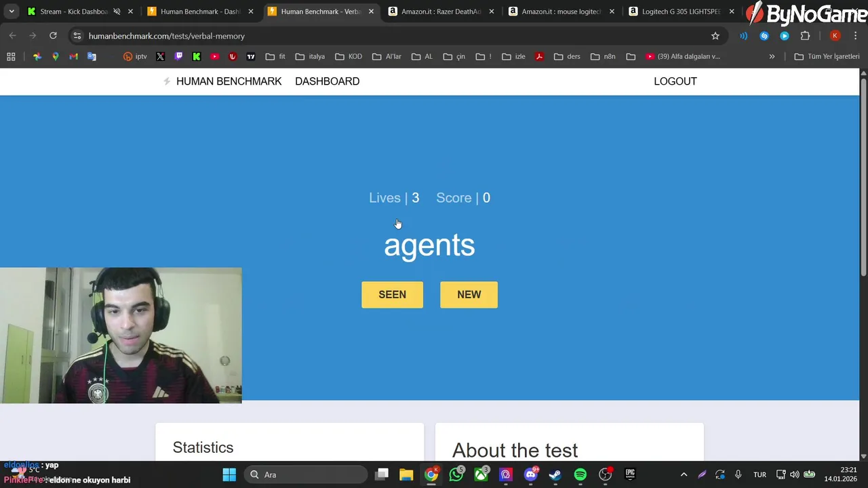Open the Google Translate bookmark

pyautogui.click(x=92, y=56)
